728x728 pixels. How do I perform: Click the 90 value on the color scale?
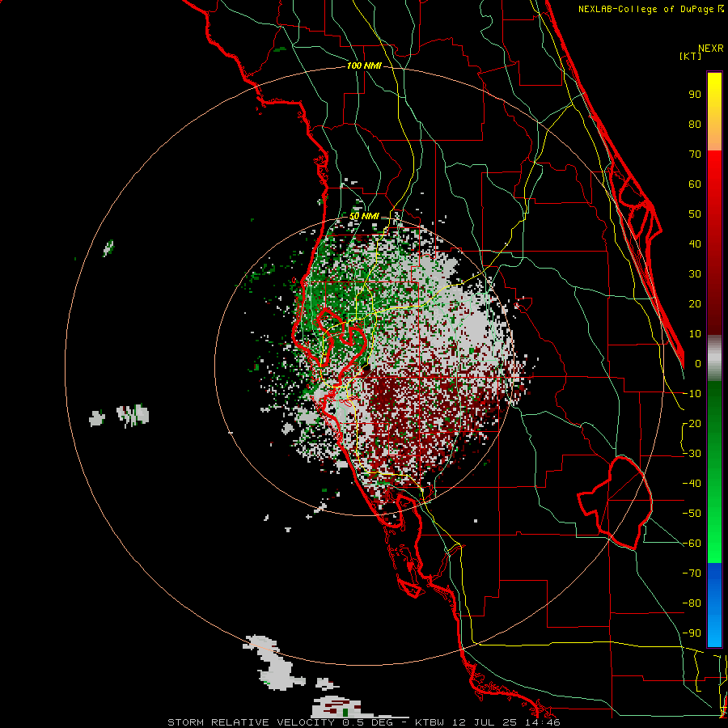(x=695, y=95)
